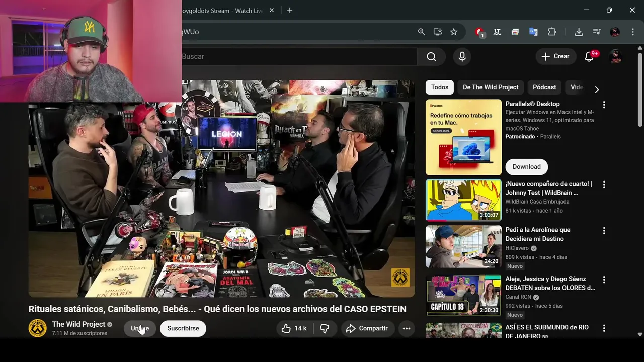Click the Compartir share button
This screenshot has height=362, width=644.
coord(368,328)
